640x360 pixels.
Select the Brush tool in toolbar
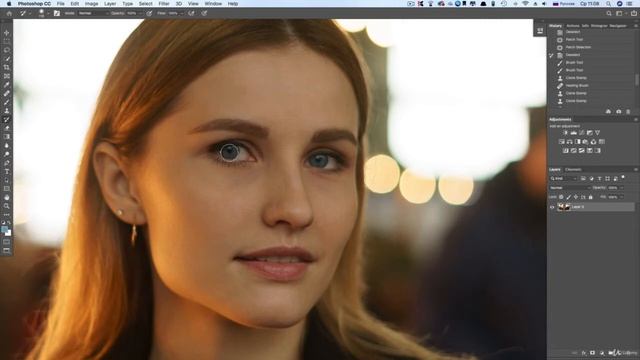pos(7,102)
